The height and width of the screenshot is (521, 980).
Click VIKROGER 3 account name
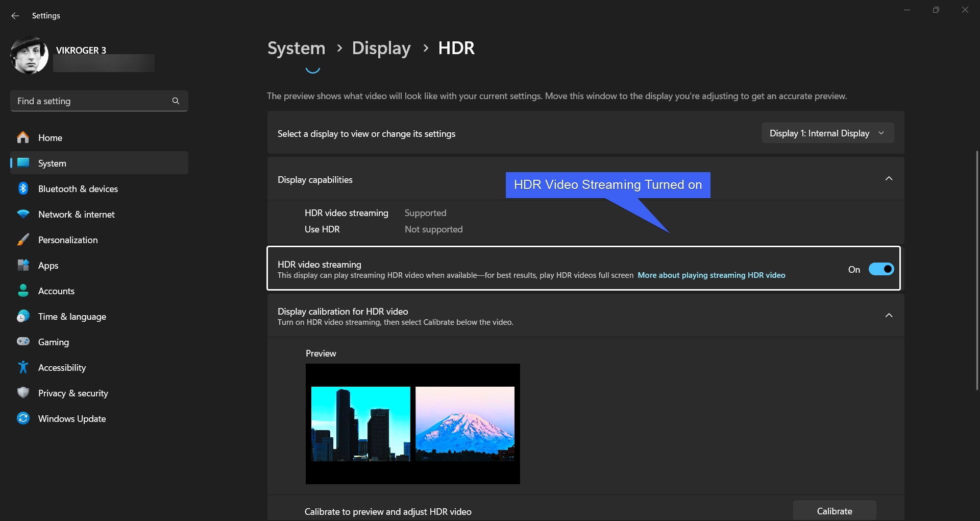click(x=81, y=50)
